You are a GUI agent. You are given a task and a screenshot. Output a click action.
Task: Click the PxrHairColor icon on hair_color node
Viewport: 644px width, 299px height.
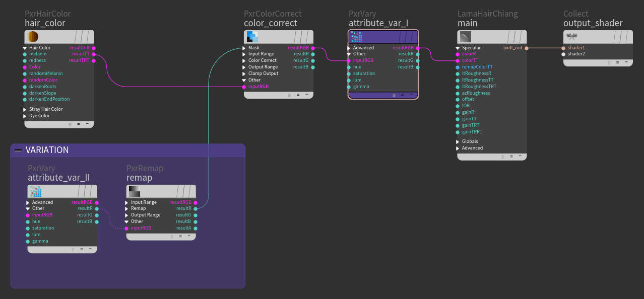(x=33, y=37)
